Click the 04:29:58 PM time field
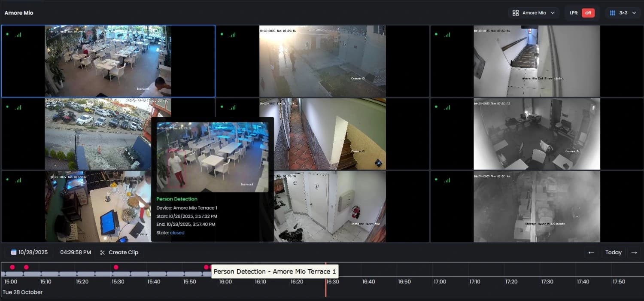 [x=76, y=252]
